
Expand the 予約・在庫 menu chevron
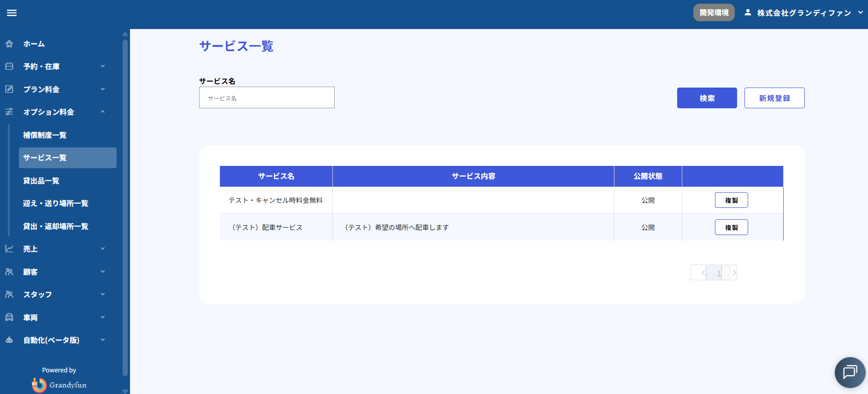point(103,66)
